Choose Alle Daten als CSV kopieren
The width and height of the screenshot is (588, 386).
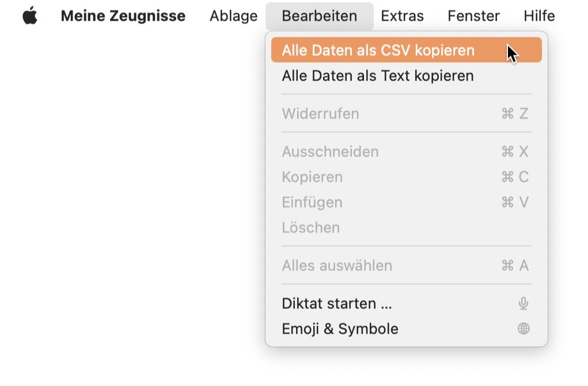[407, 50]
